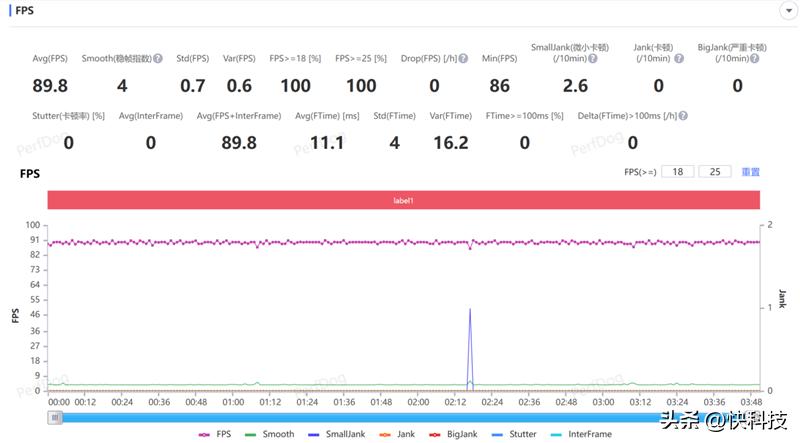800x443 pixels.
Task: Open the BigJank help icon
Action: pos(755,59)
